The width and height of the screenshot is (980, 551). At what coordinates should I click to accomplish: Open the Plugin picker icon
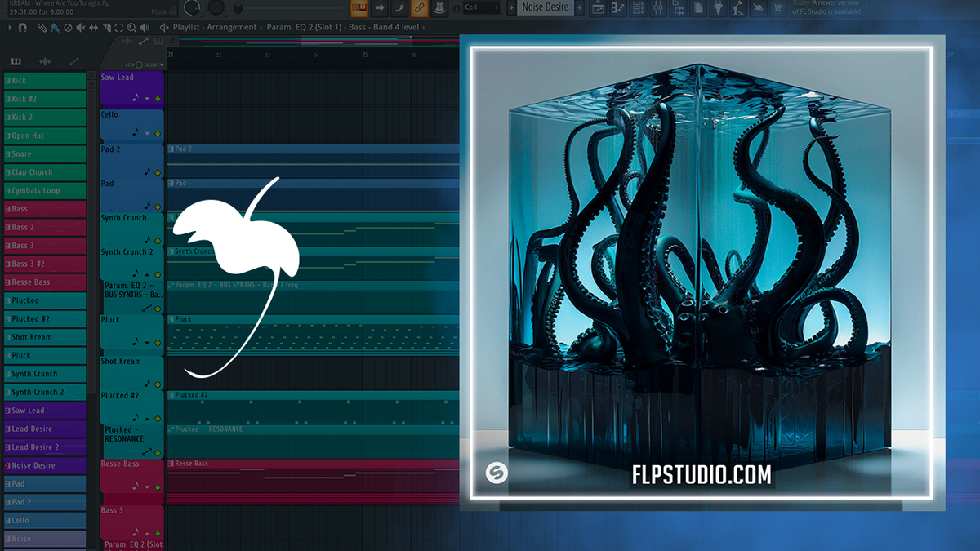716,7
